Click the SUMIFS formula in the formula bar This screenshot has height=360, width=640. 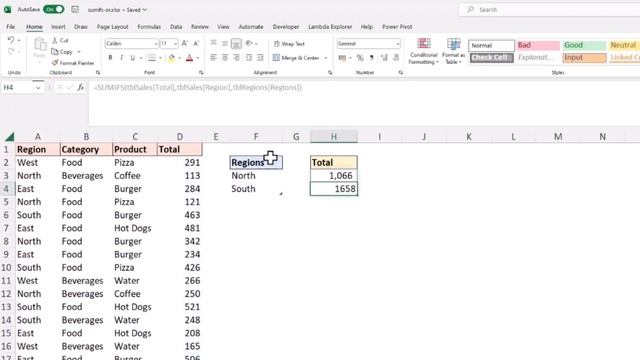[198, 87]
